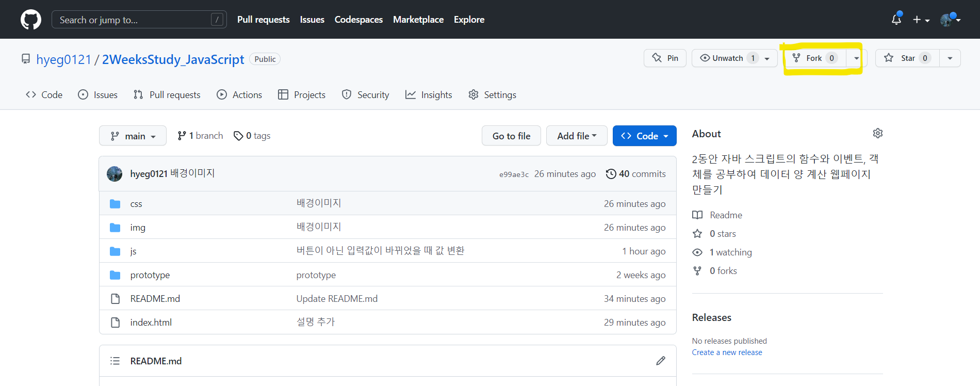Viewport: 980px width, 386px height.
Task: View the 0 tags link
Action: tap(252, 136)
